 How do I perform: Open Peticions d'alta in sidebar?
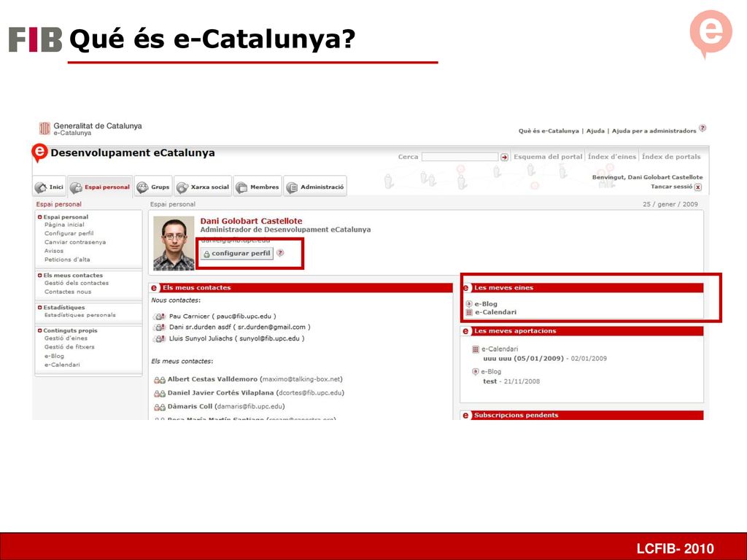[67, 260]
